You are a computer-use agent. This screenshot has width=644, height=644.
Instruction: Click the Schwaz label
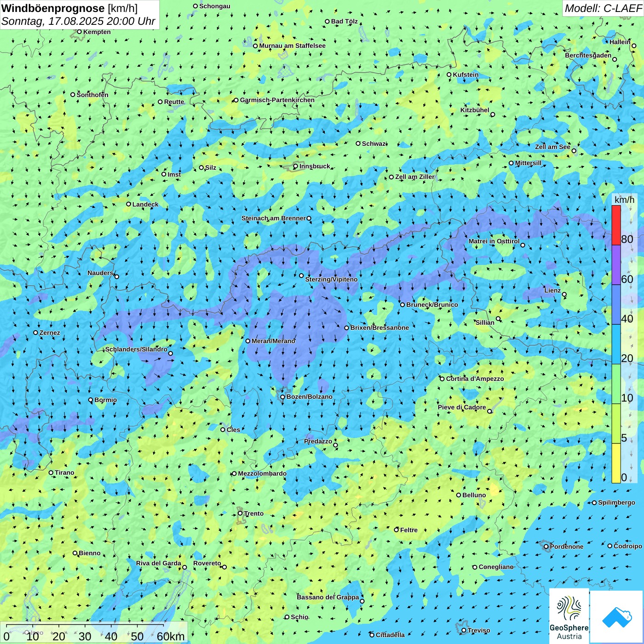374,144
